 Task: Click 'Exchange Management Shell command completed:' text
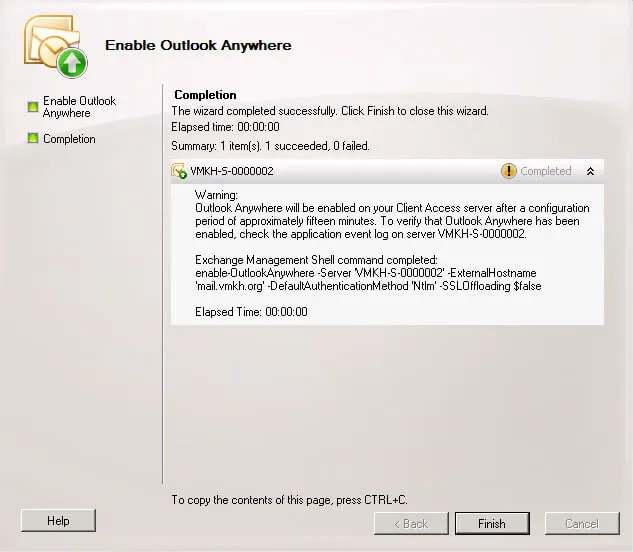pos(316,260)
